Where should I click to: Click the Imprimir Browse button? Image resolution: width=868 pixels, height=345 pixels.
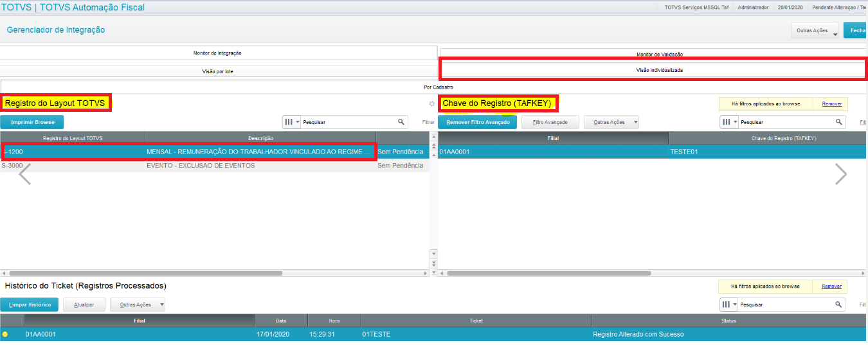click(x=32, y=122)
